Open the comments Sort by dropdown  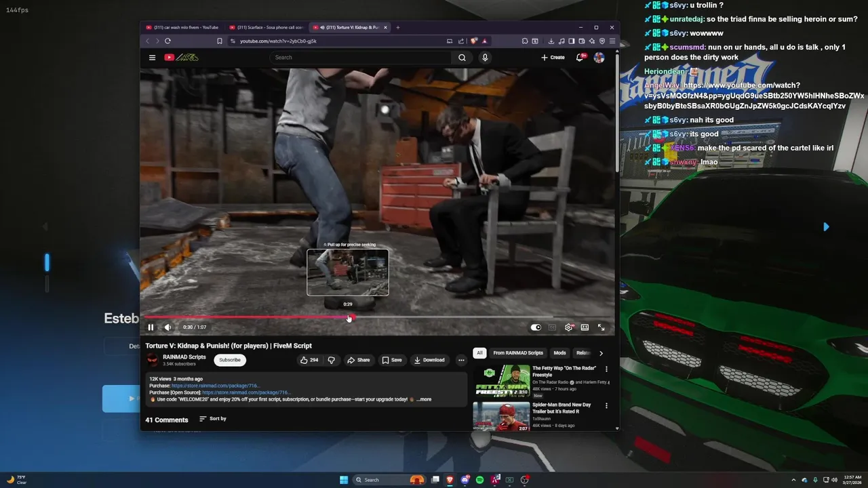tap(213, 419)
